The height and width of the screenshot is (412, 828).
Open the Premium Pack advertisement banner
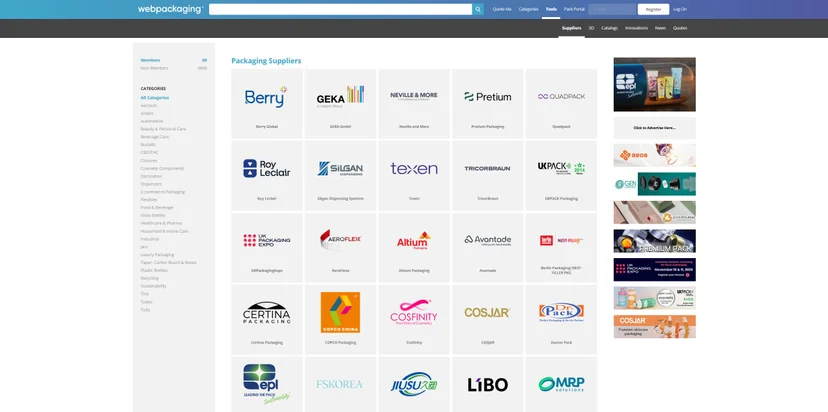654,241
